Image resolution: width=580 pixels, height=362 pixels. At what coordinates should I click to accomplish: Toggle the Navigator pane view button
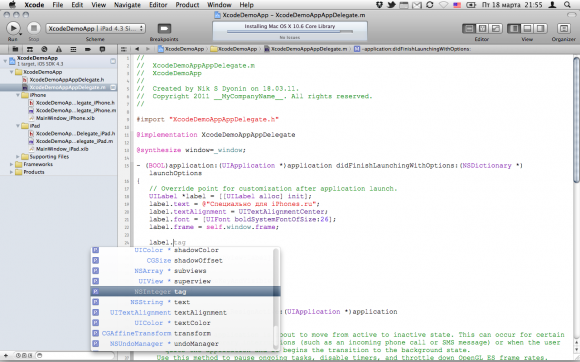tap(514, 28)
